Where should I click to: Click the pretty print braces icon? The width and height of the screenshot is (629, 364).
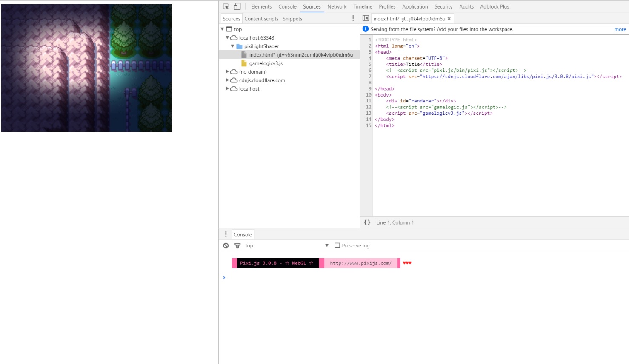pyautogui.click(x=367, y=222)
